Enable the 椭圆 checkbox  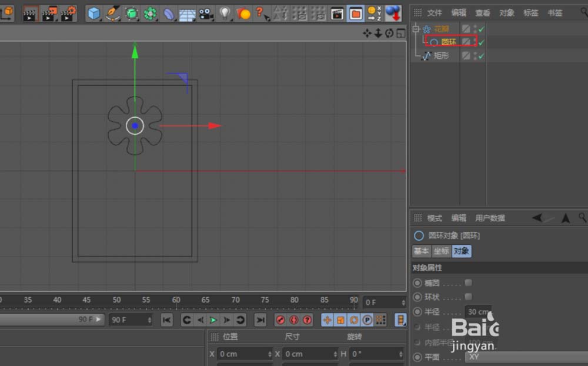coord(468,283)
